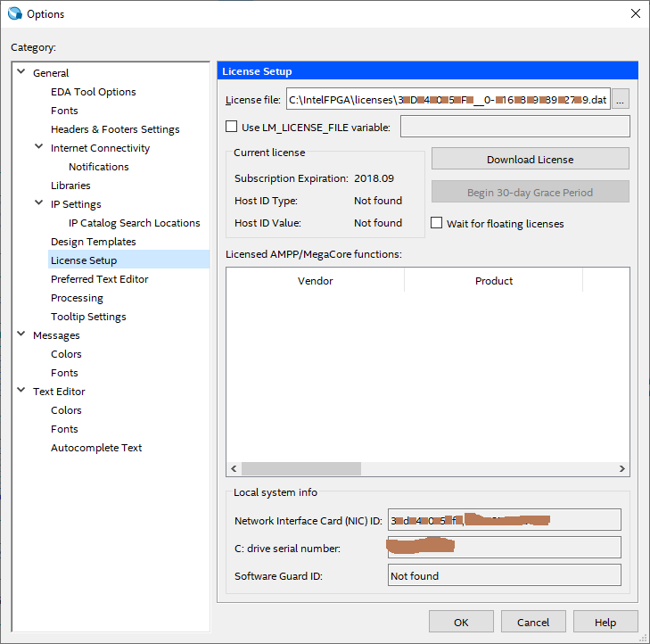Open IP Catalog Search Locations
Screen dimensions: 650x644
click(x=135, y=223)
